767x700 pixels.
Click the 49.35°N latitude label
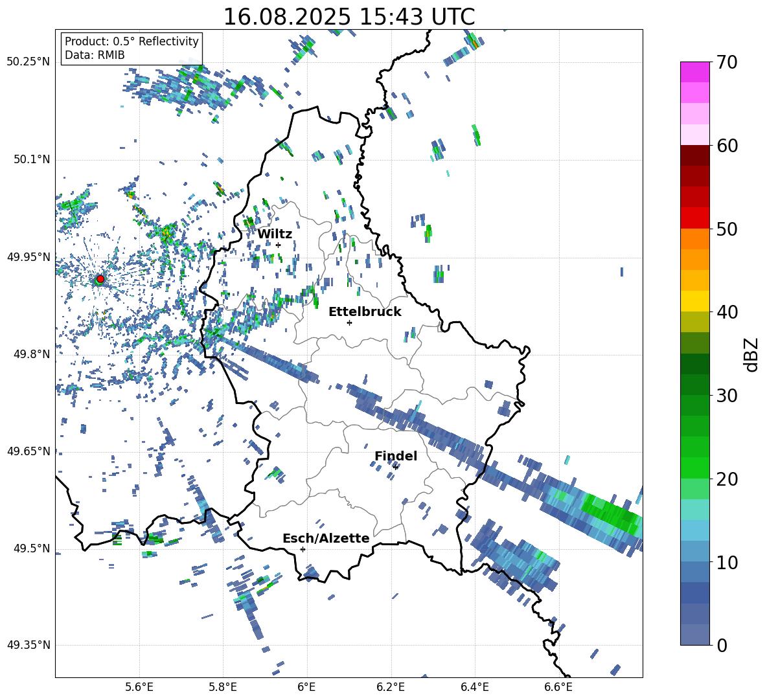28,645
